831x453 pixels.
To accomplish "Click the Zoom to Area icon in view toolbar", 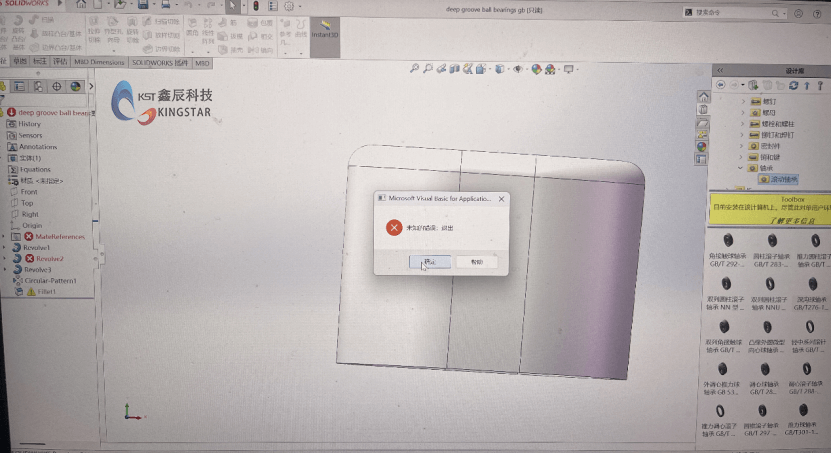I will 428,68.
